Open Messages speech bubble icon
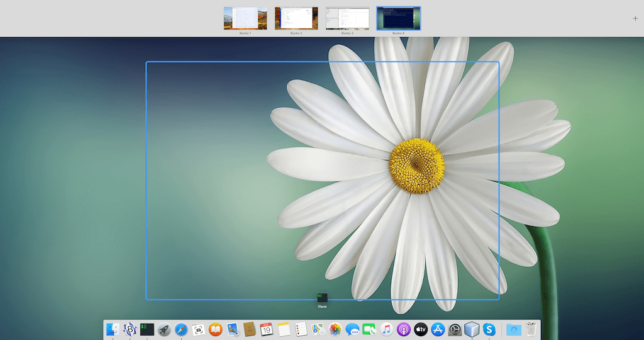Screen dimensions: 644x340 pyautogui.click(x=352, y=329)
